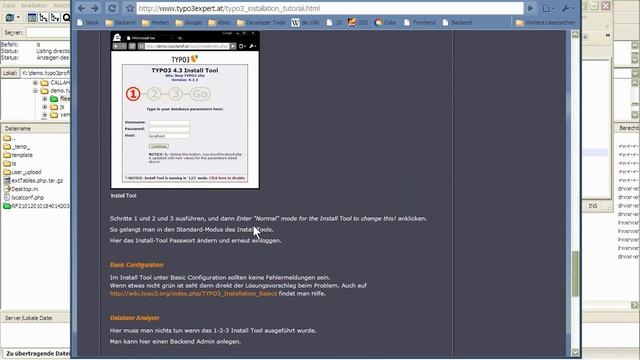Expand the CALLAH folder node

(36, 83)
